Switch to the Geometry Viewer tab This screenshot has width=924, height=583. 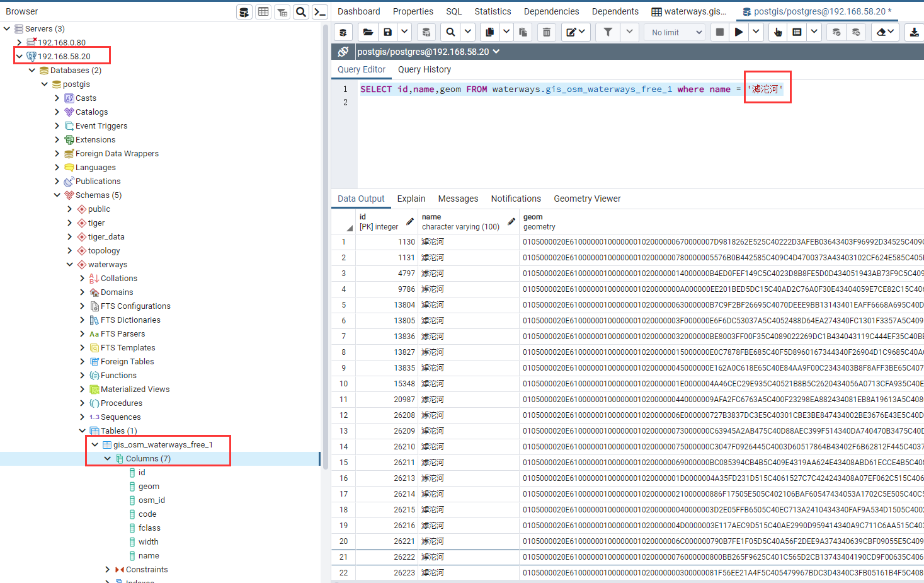tap(587, 199)
